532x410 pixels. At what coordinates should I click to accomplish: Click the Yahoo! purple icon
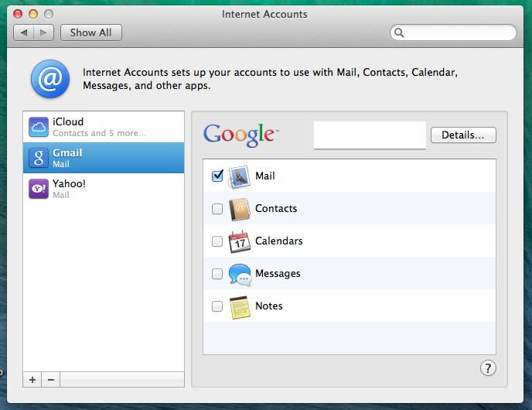click(39, 189)
